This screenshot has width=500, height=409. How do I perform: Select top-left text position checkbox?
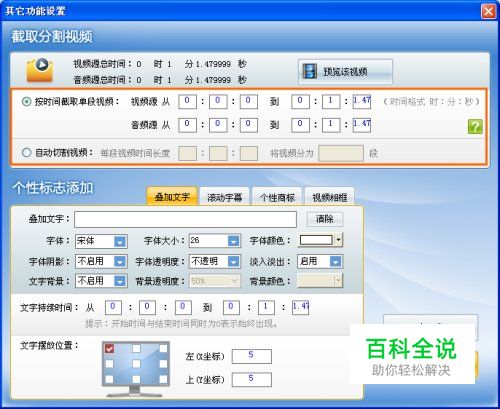109,349
